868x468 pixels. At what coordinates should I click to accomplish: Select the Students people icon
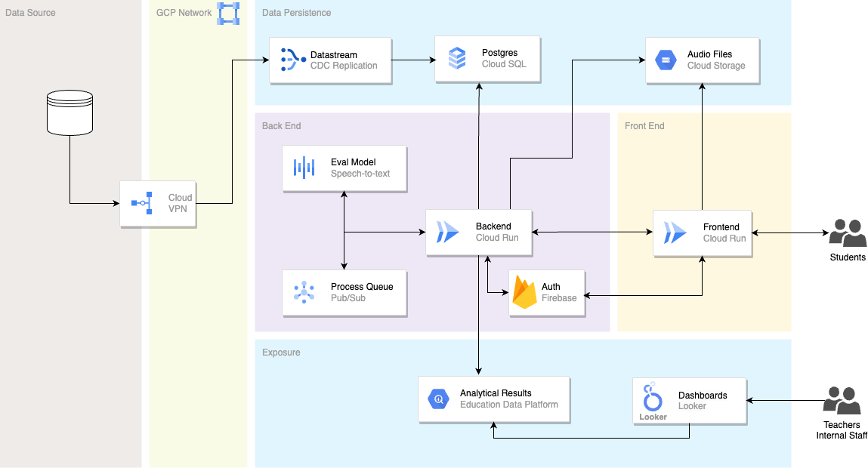pos(847,233)
